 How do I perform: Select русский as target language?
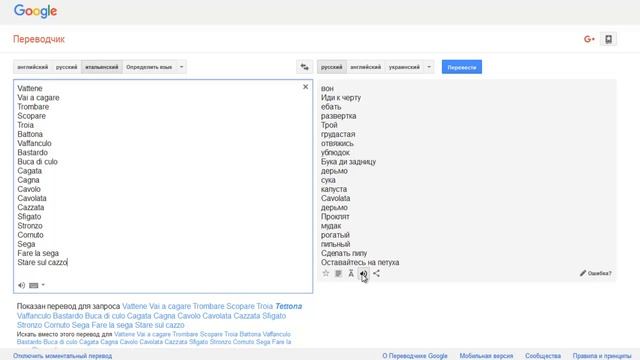click(332, 67)
